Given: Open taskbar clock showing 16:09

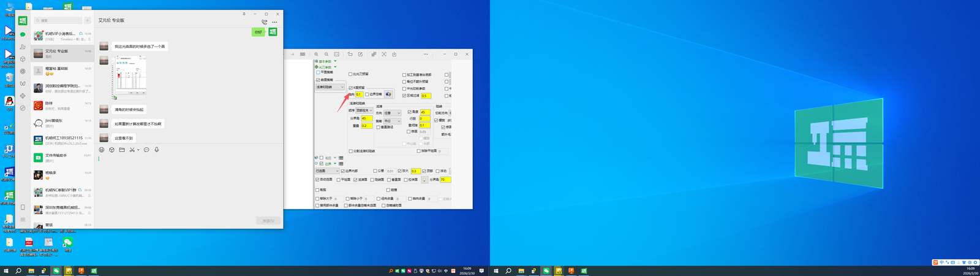Looking at the screenshot, I should [x=467, y=270].
